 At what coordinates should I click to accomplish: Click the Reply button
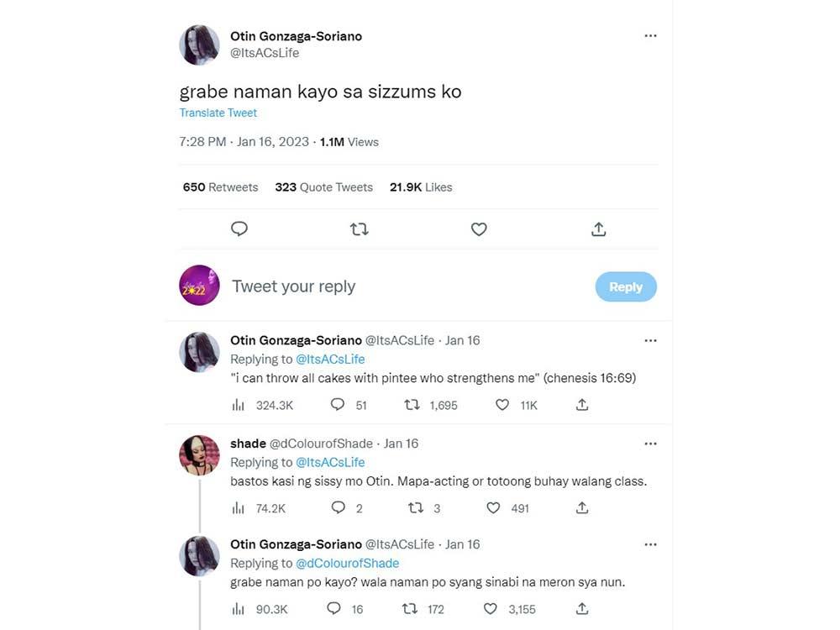626,286
